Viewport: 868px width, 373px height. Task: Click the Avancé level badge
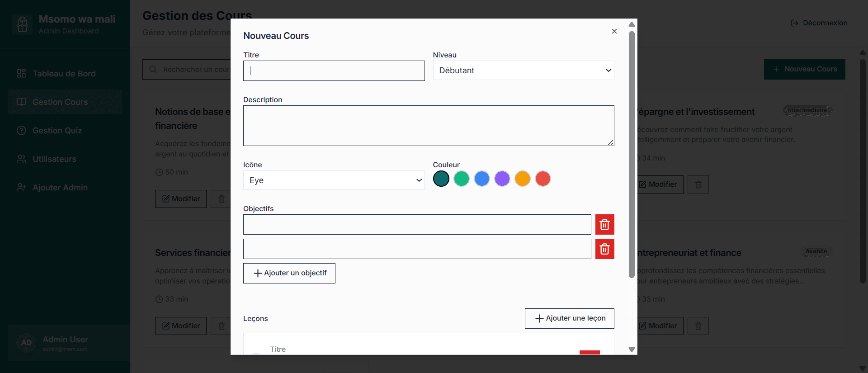coord(816,251)
